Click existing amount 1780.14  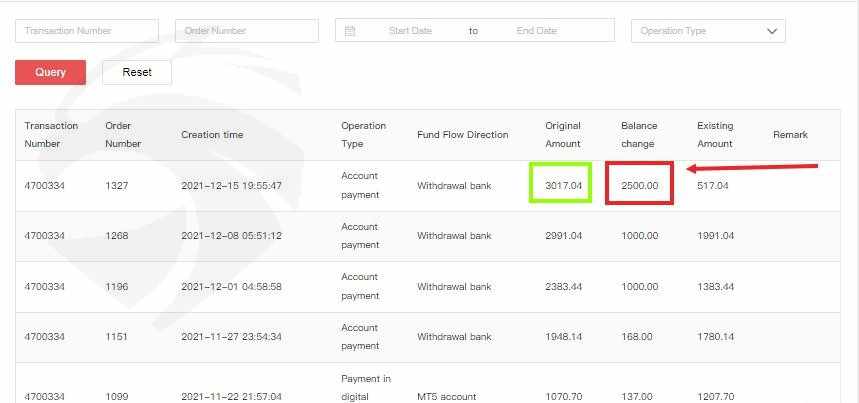point(715,337)
